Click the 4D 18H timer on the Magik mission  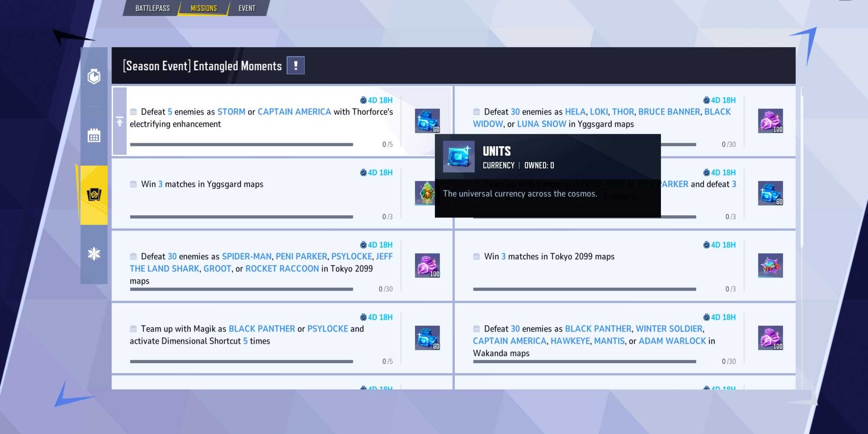[x=376, y=317]
